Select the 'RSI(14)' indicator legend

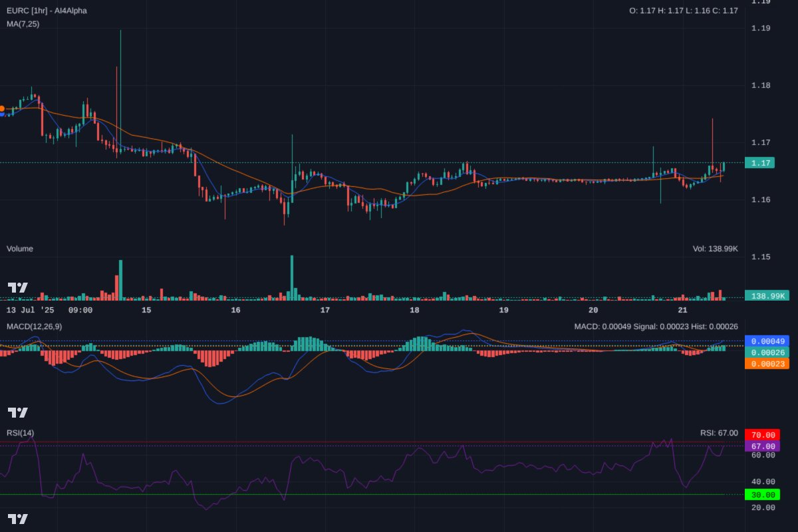(x=21, y=433)
